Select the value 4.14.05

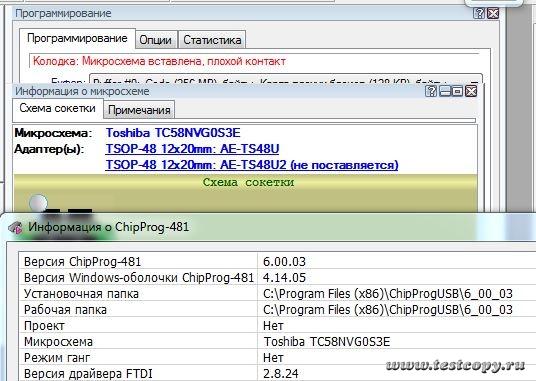pyautogui.click(x=284, y=278)
